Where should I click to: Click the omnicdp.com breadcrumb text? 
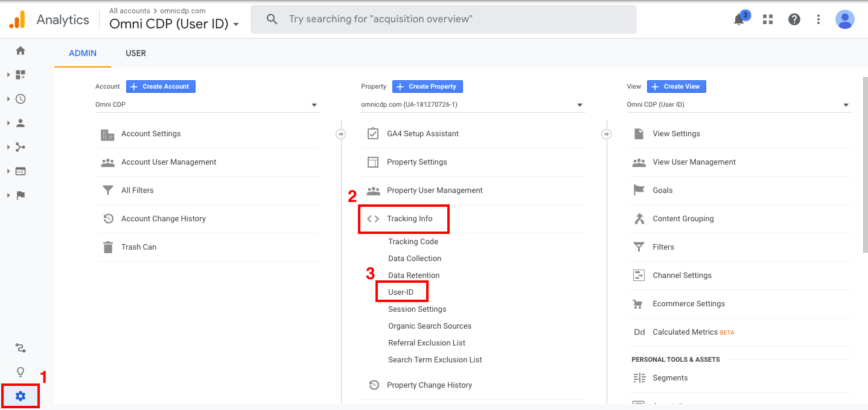point(183,11)
